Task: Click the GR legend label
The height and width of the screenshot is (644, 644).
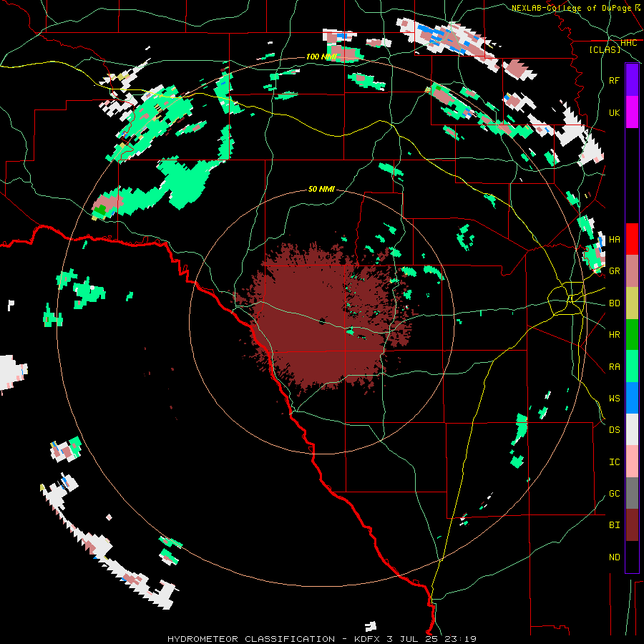Action: click(615, 271)
